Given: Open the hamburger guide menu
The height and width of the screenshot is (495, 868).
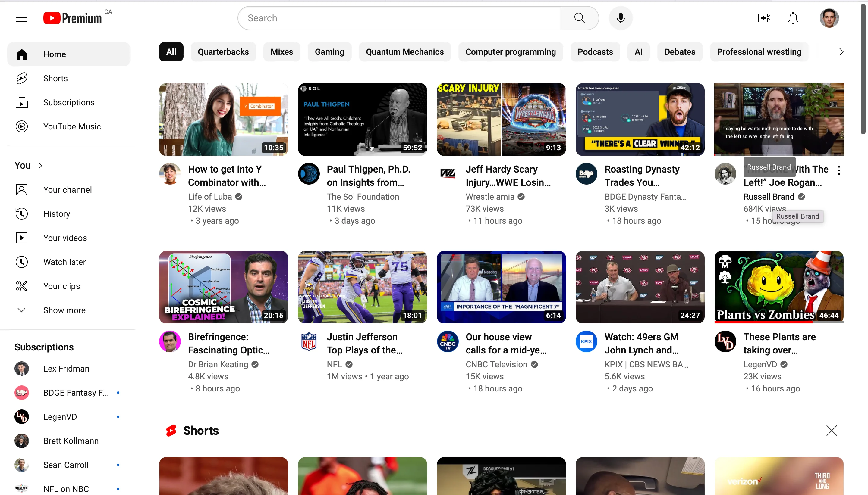Looking at the screenshot, I should point(21,18).
